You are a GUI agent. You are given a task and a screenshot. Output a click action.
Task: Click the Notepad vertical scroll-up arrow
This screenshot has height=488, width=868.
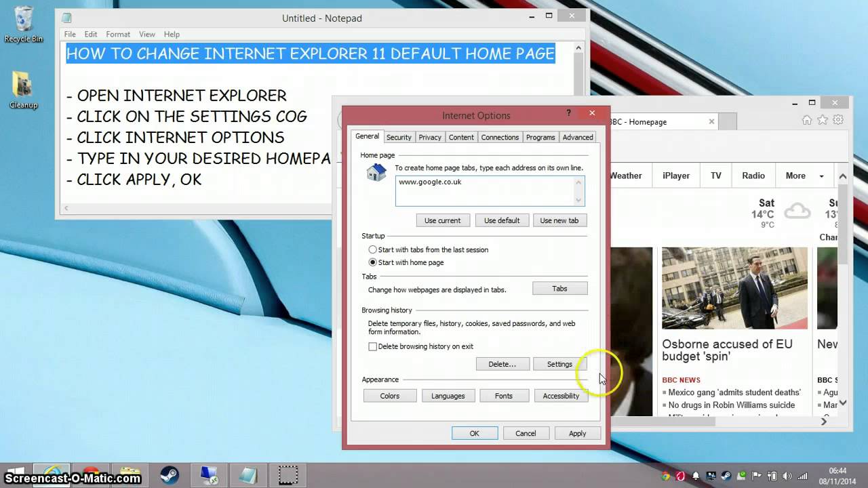(x=578, y=48)
